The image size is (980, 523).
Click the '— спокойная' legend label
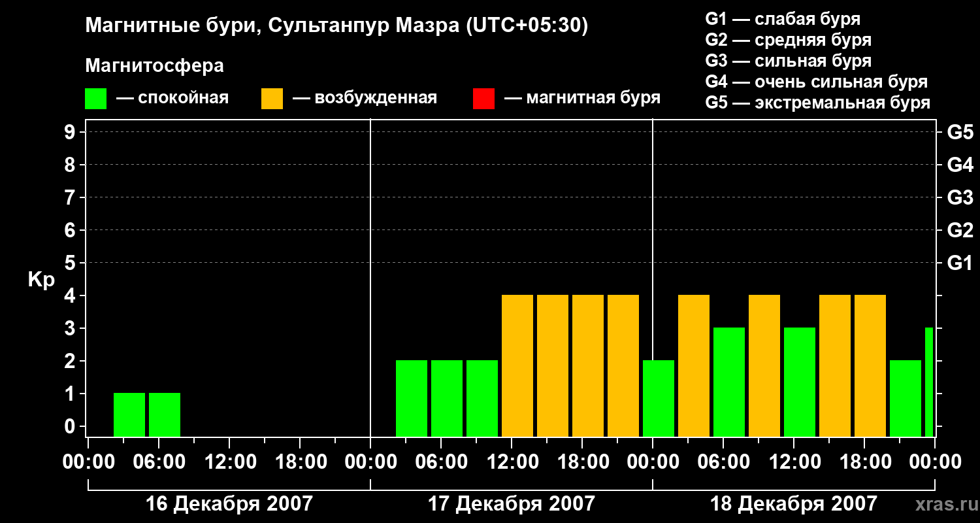pyautogui.click(x=172, y=99)
